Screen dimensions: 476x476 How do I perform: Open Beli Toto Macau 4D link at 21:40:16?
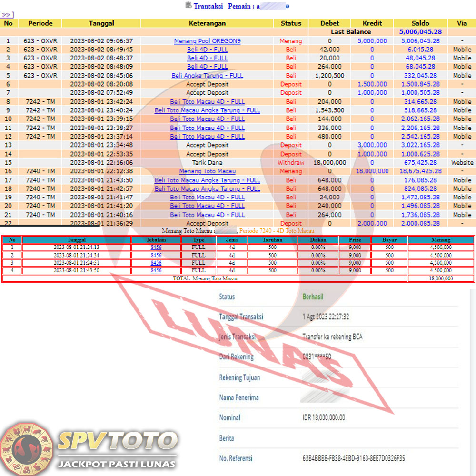tap(207, 215)
